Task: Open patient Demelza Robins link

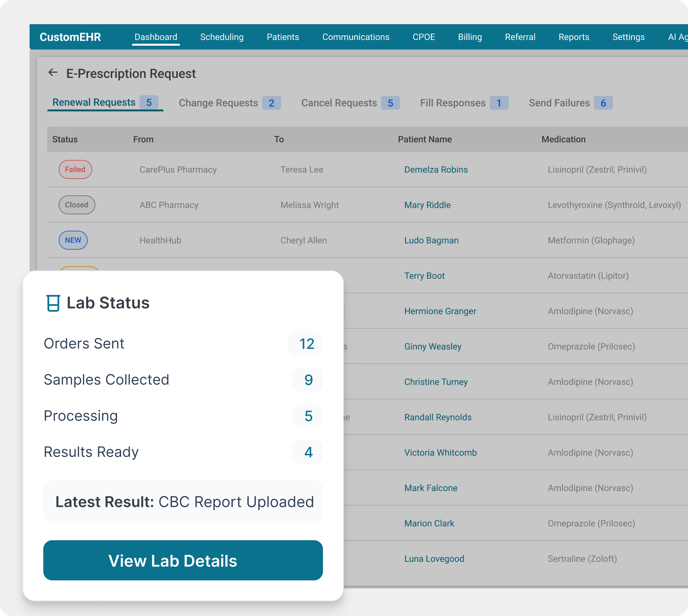Action: tap(436, 170)
